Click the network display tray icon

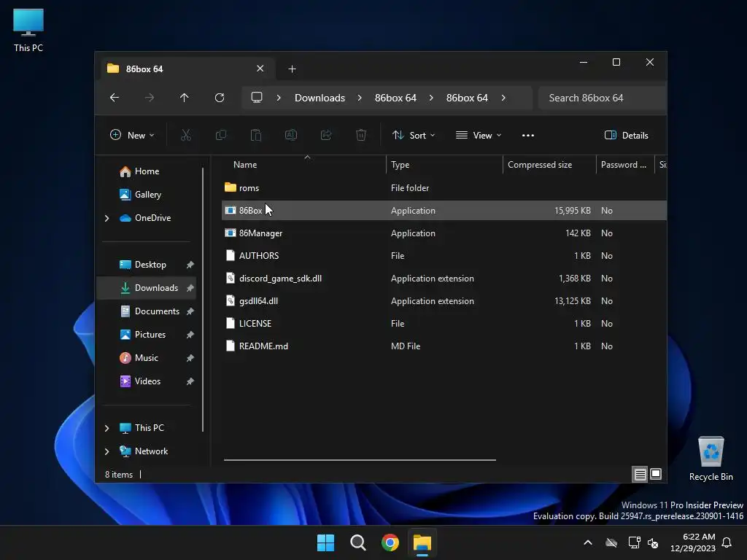click(x=634, y=542)
